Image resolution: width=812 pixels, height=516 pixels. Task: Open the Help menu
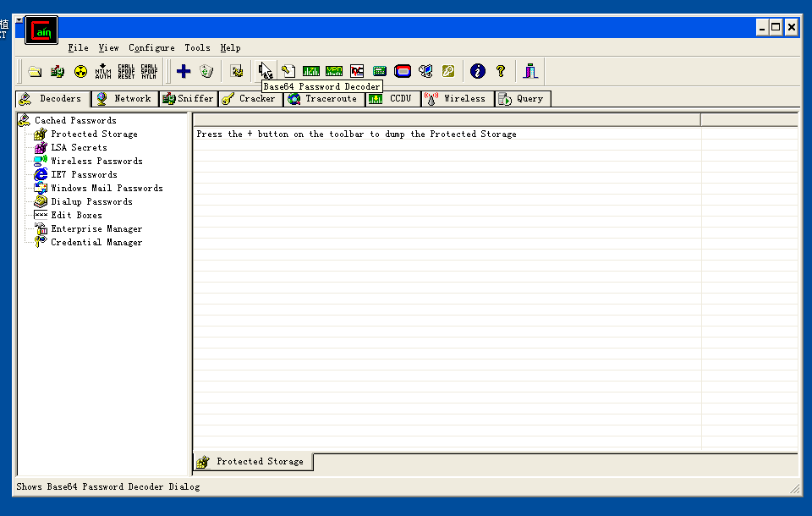click(230, 47)
